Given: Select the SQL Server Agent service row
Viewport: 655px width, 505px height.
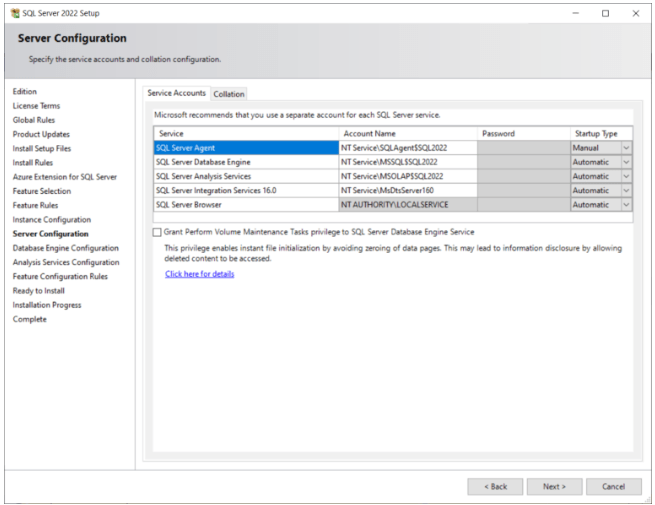Looking at the screenshot, I should coord(245,148).
